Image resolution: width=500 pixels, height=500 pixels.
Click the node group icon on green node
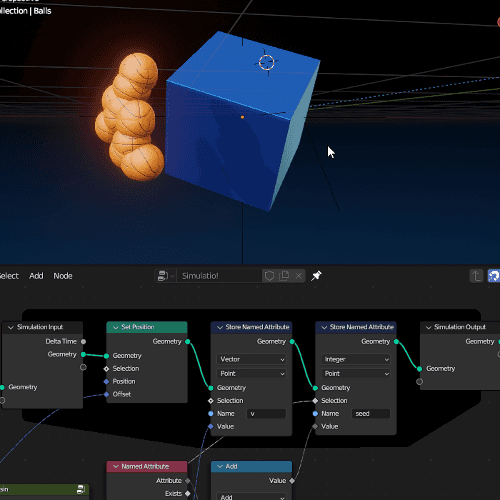click(x=81, y=489)
